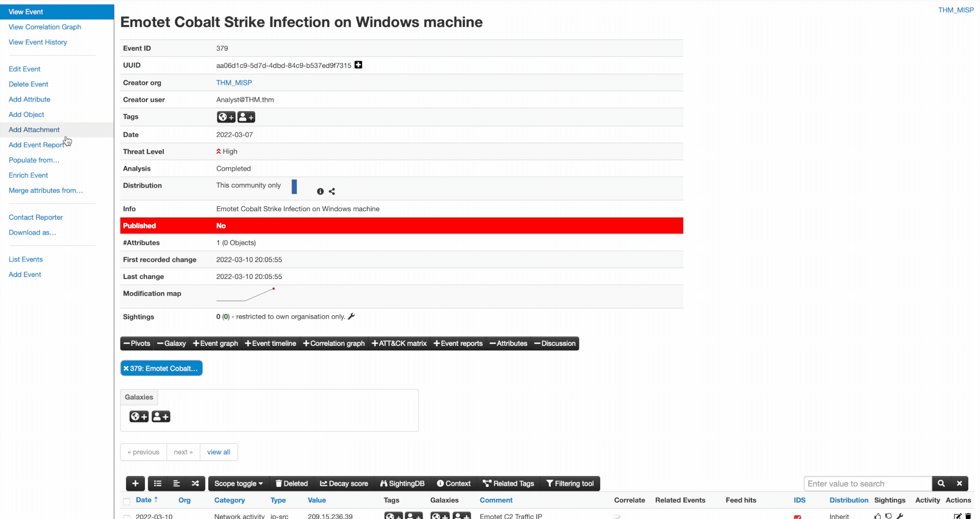Open View Event History in sidebar

coord(38,42)
